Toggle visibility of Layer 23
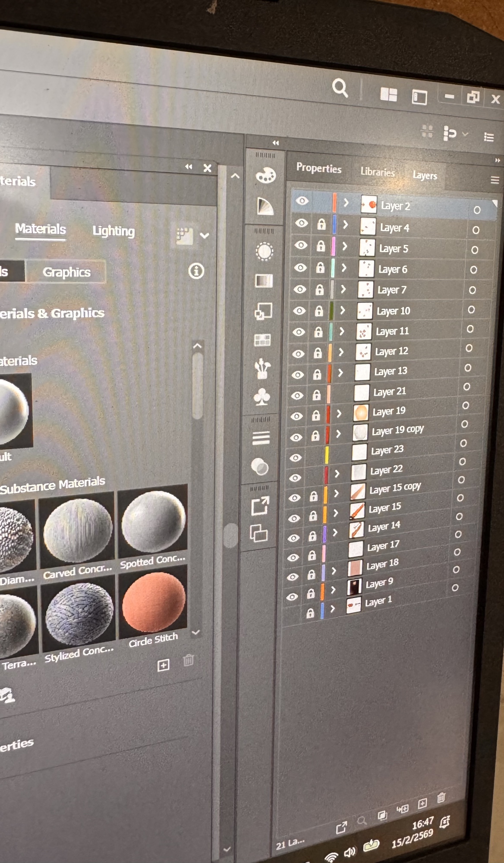Viewport: 504px width, 863px height. click(x=296, y=457)
